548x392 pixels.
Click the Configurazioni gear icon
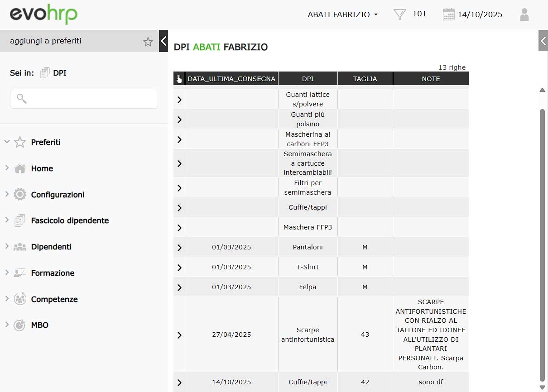pyautogui.click(x=20, y=195)
